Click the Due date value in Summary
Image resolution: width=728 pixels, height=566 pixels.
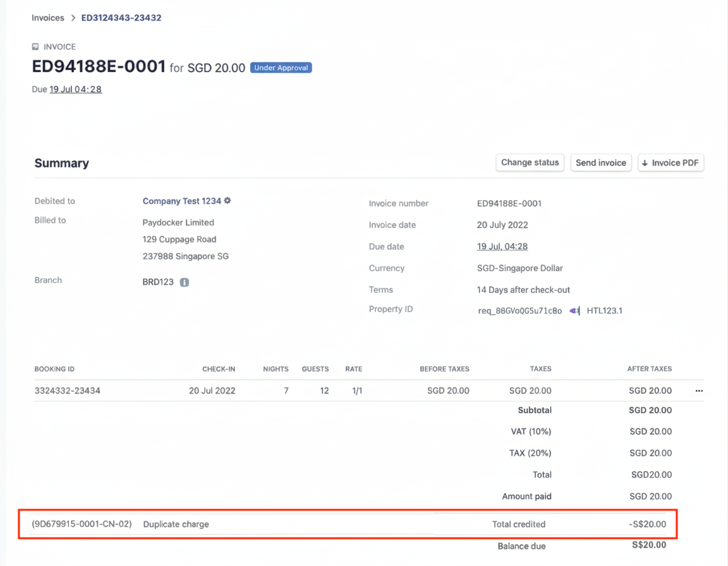pyautogui.click(x=502, y=246)
